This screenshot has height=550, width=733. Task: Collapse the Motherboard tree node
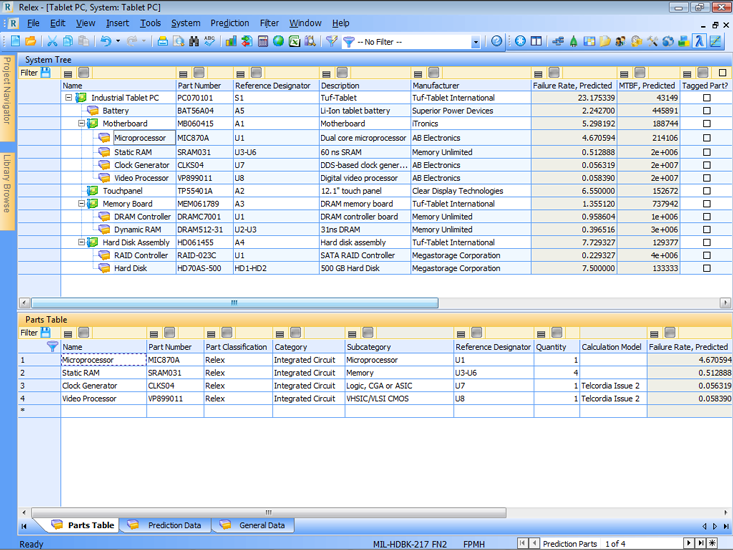pos(81,123)
